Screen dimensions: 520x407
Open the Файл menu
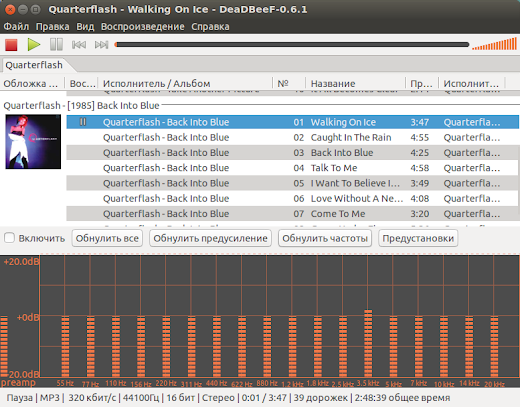click(16, 26)
